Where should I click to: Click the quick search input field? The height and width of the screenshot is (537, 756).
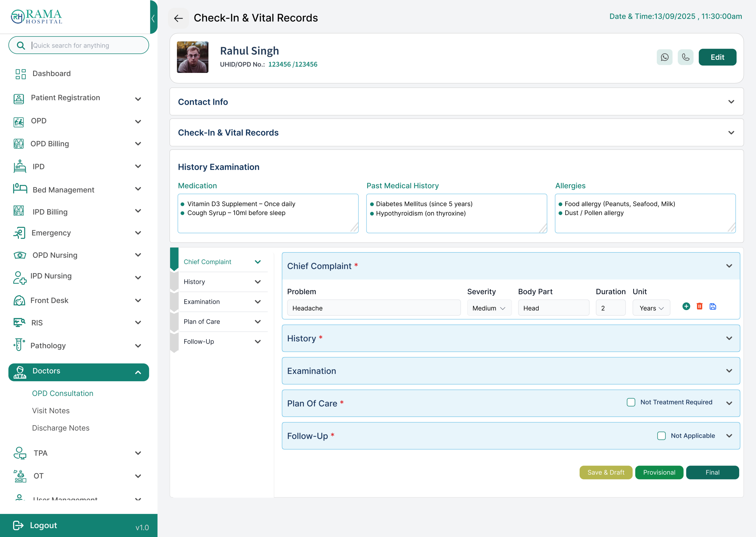(x=79, y=45)
